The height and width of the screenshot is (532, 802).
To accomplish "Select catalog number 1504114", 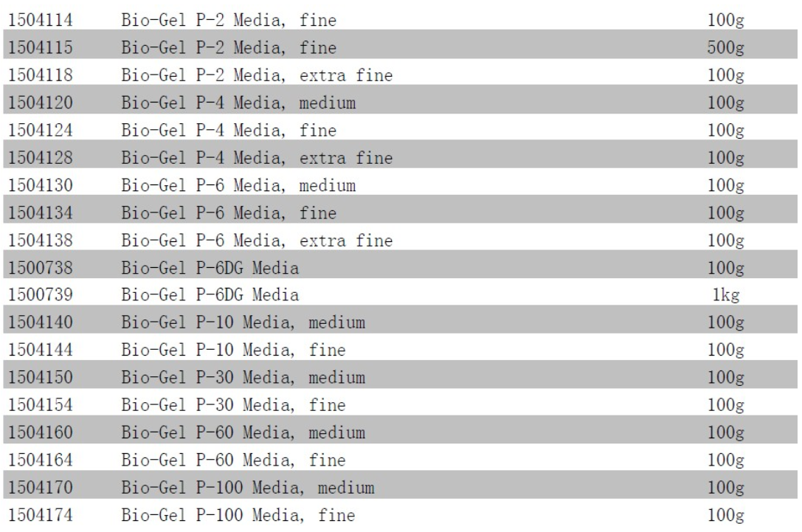I will pyautogui.click(x=41, y=20).
